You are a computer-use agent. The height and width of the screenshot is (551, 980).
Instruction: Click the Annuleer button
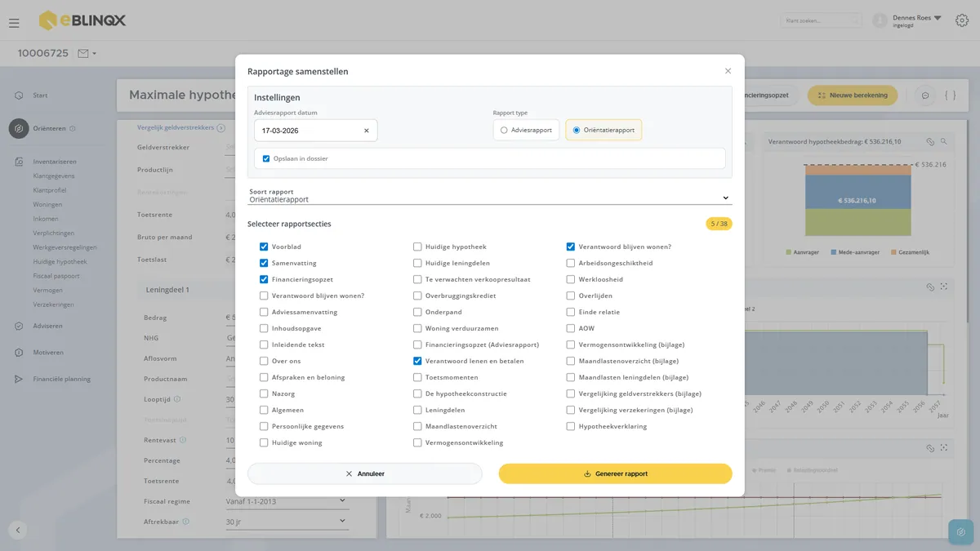pos(365,473)
